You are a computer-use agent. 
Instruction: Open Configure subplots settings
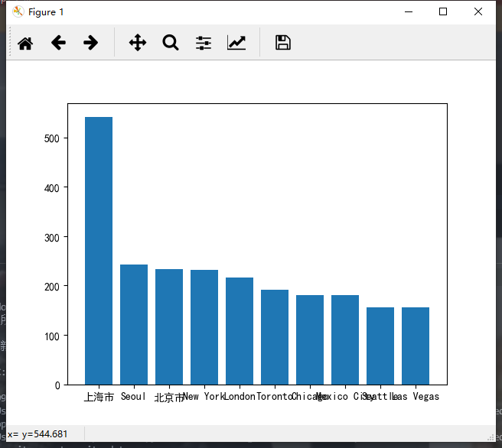(x=204, y=43)
